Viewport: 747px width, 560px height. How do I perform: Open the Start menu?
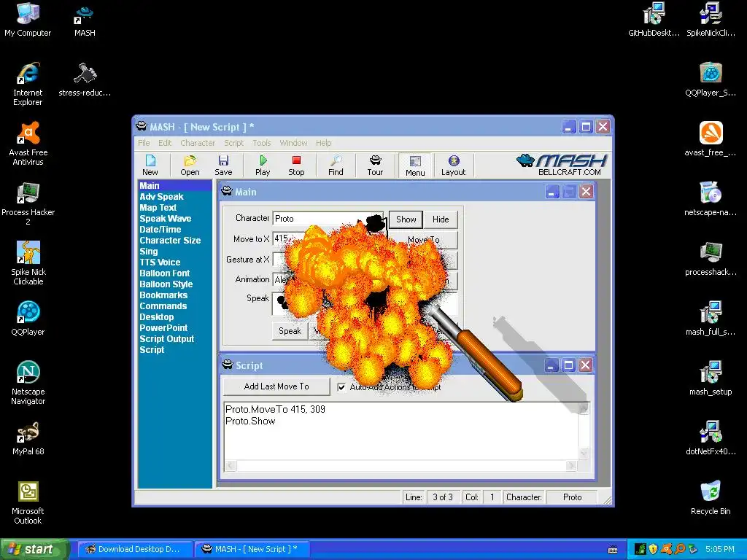(x=34, y=550)
